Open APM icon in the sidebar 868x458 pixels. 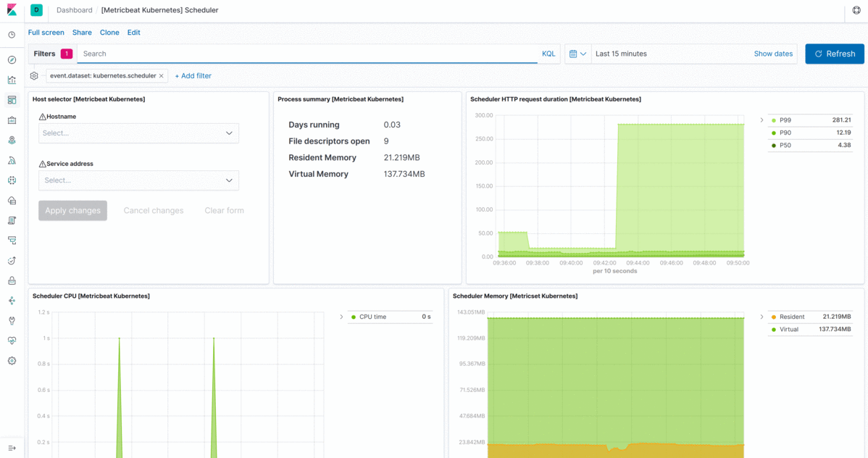pyautogui.click(x=12, y=241)
